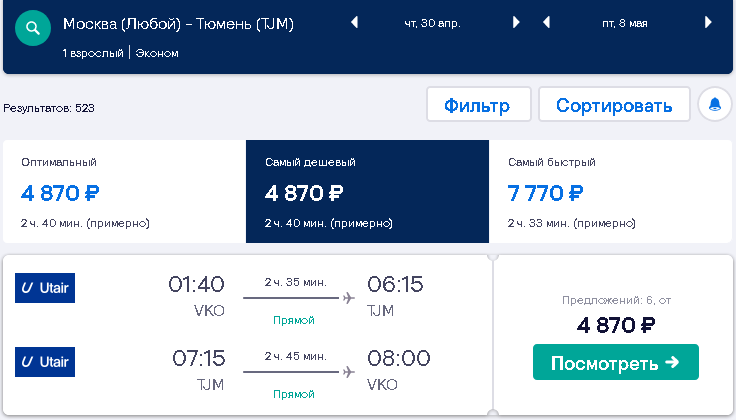Go to previous departure date arrow

coord(354,22)
